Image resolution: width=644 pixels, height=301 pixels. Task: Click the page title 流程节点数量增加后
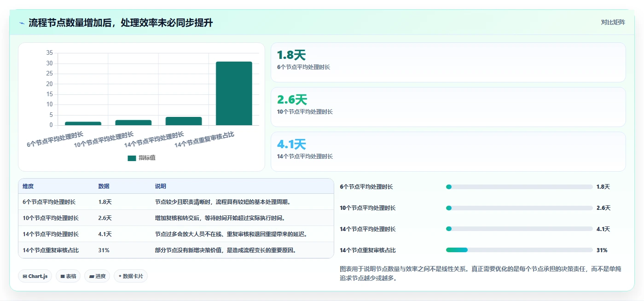[x=121, y=23]
